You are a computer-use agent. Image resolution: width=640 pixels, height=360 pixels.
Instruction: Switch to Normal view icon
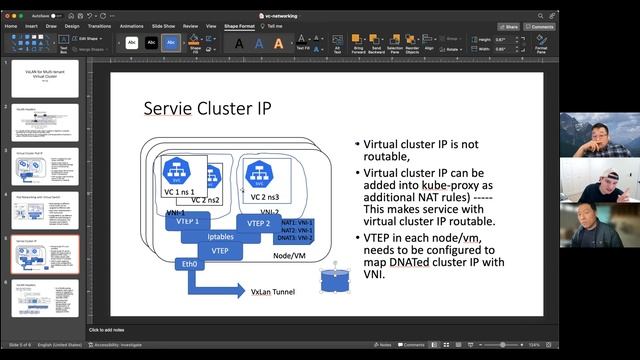434,345
